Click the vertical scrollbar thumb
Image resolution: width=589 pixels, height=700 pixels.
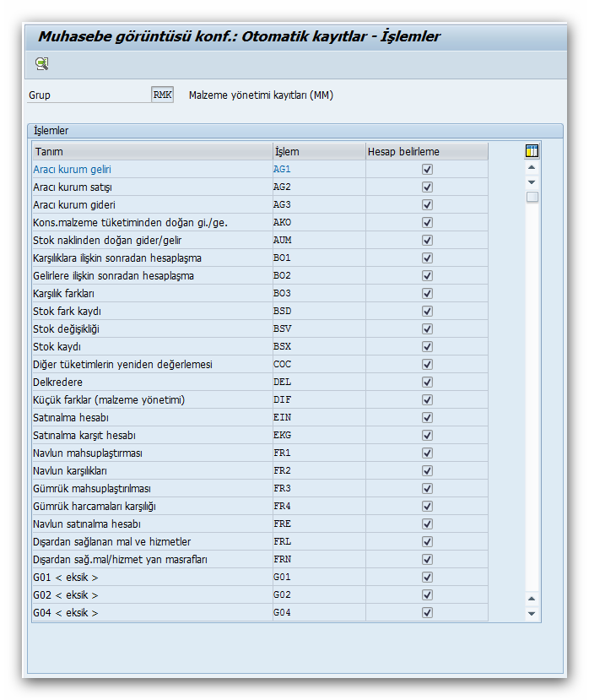click(532, 197)
